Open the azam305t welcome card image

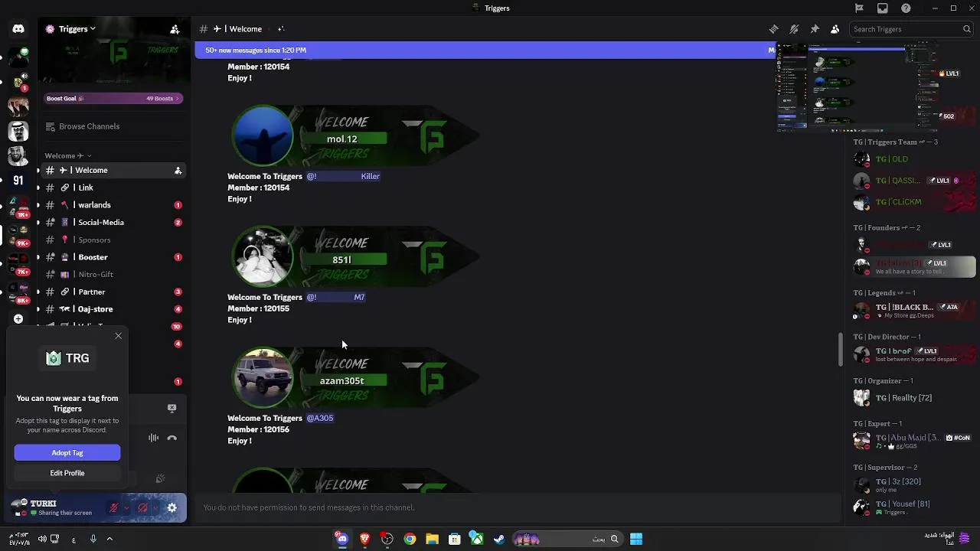coord(355,377)
